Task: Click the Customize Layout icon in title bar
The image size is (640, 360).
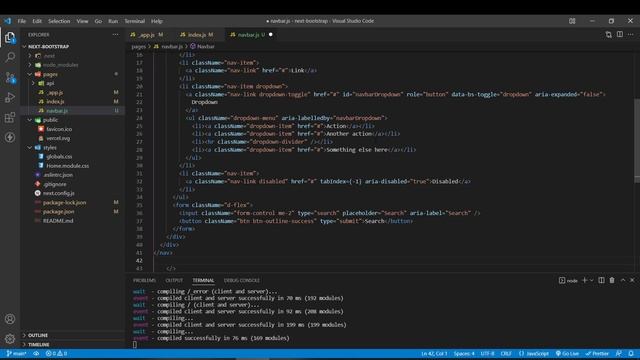Action: pyautogui.click(x=572, y=21)
